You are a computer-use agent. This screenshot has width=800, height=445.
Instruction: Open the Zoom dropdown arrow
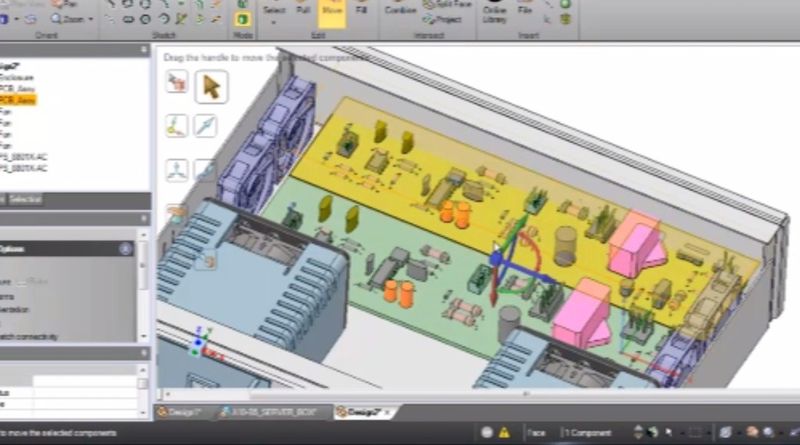[91, 19]
